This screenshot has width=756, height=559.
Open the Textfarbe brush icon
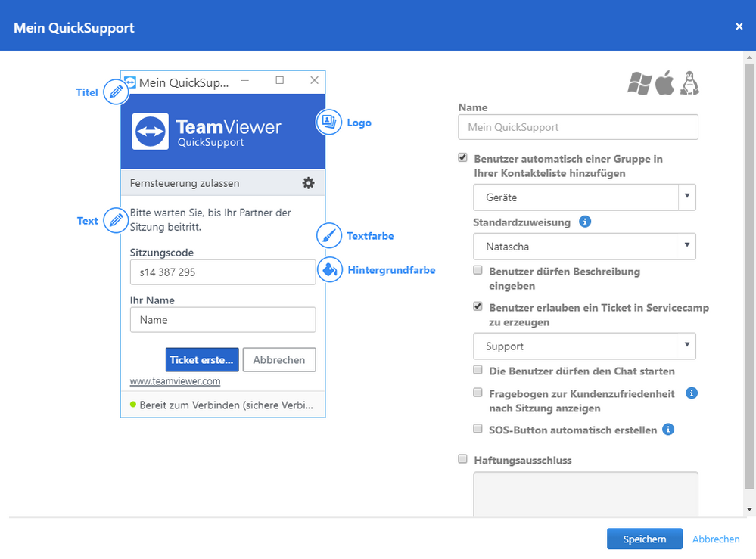pos(329,236)
